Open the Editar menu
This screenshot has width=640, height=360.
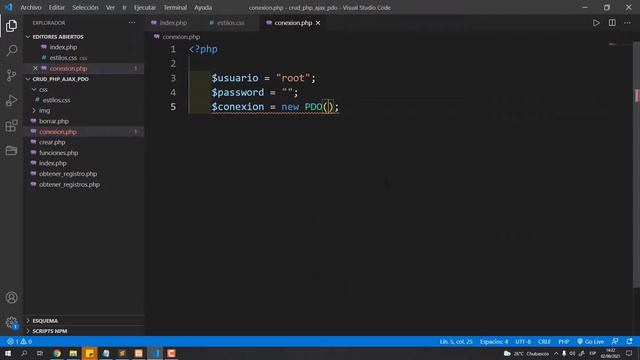56,7
